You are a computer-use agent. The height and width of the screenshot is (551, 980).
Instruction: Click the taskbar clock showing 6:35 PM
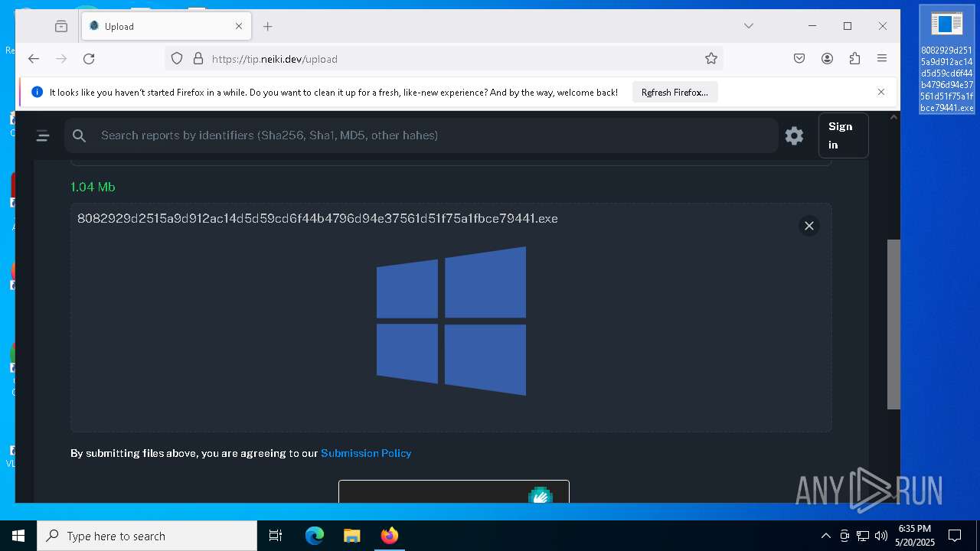[914, 536]
